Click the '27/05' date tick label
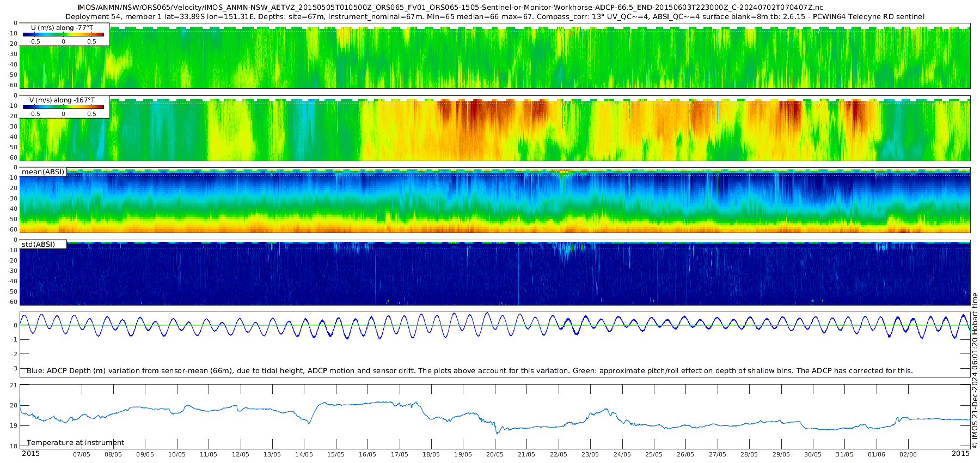 click(718, 454)
